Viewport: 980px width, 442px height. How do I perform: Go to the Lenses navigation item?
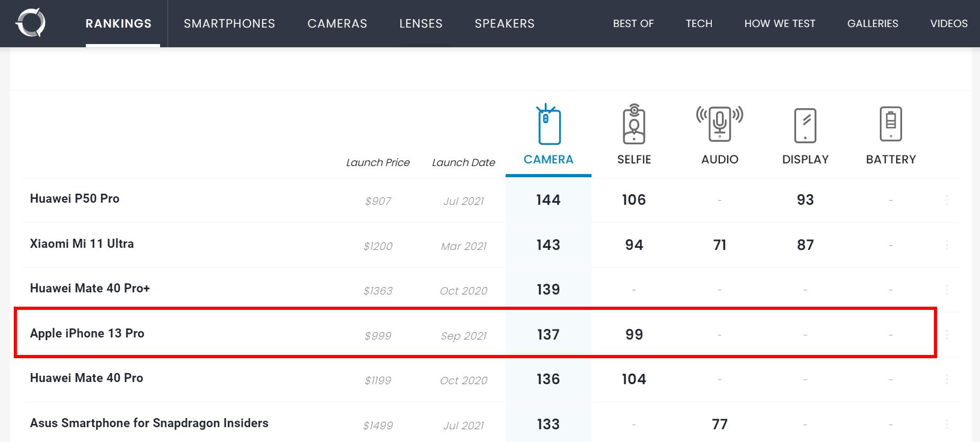pyautogui.click(x=421, y=23)
